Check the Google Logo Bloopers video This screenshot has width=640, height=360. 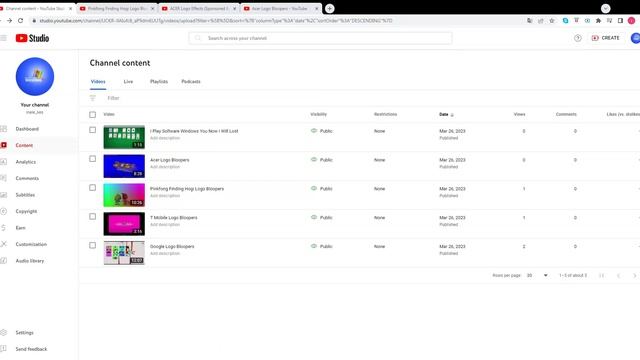(93, 245)
